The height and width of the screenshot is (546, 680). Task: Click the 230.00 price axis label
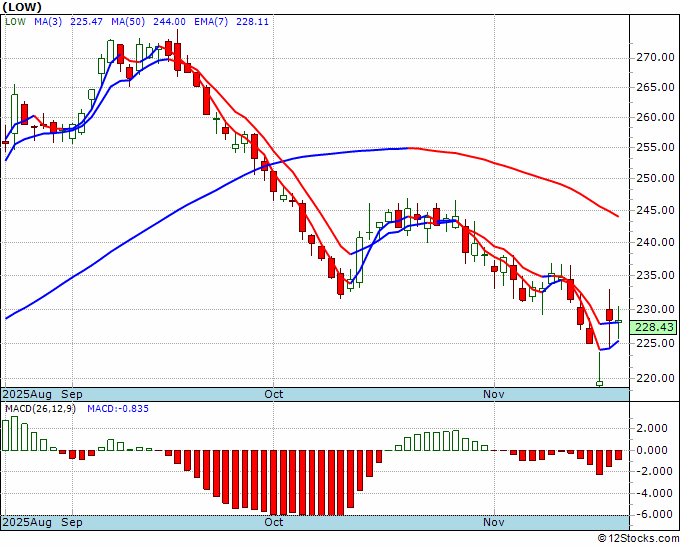(655, 309)
